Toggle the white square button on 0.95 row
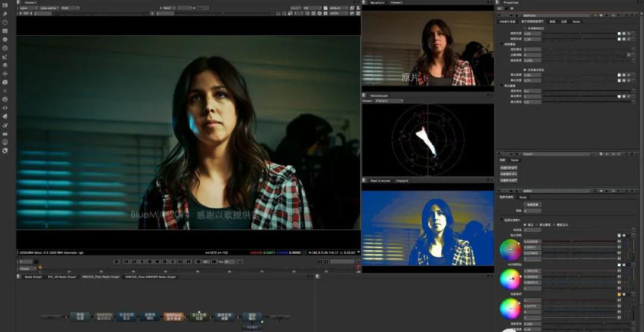The height and width of the screenshot is (332, 644). tap(619, 75)
